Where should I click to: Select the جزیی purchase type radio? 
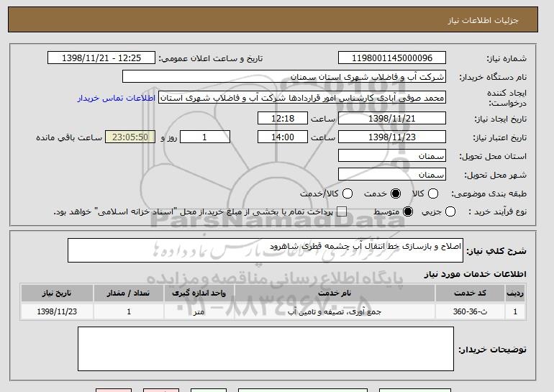click(x=450, y=212)
